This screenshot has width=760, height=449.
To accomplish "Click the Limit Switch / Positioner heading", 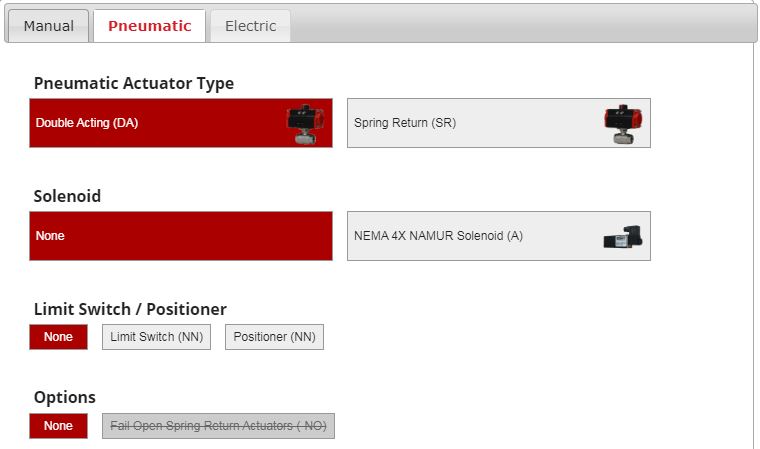I will coord(130,309).
